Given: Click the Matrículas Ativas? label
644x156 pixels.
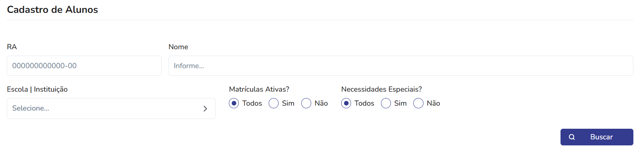Looking at the screenshot, I should [x=259, y=89].
